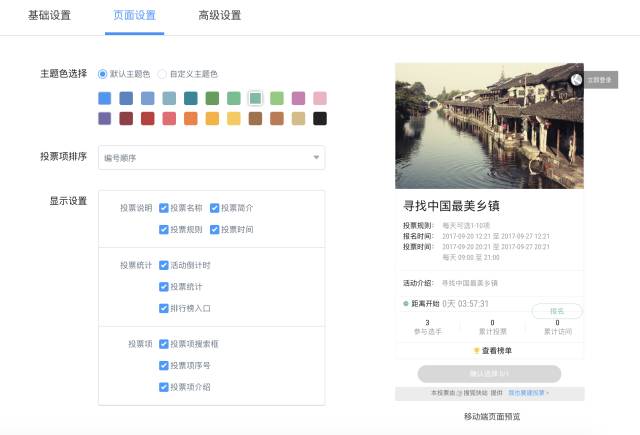
Task: Choose the 自定义主题色 radio option
Action: click(x=162, y=74)
